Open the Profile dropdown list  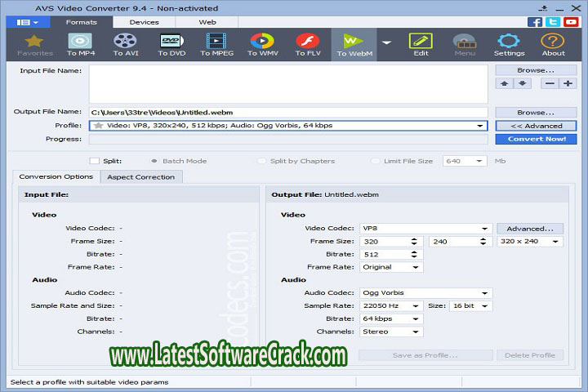click(x=479, y=126)
